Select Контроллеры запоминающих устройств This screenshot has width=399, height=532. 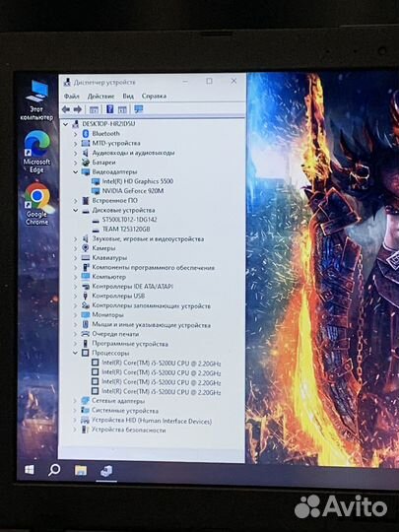[x=151, y=306]
